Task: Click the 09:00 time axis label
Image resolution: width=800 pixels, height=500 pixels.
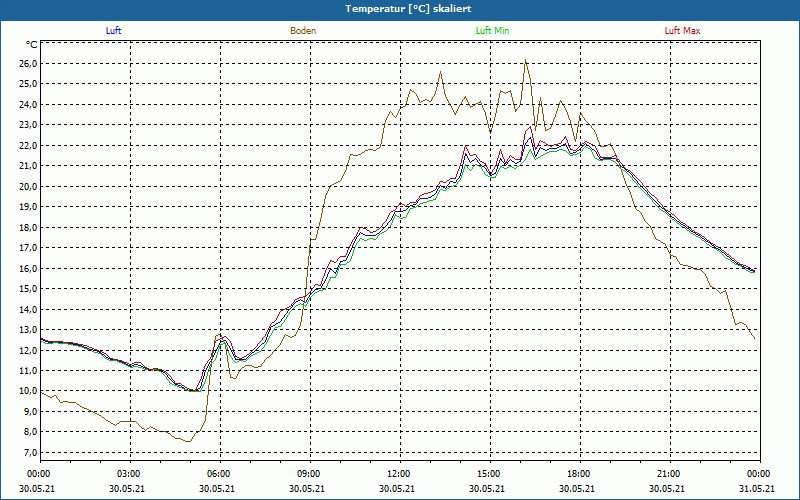Action: (310, 474)
